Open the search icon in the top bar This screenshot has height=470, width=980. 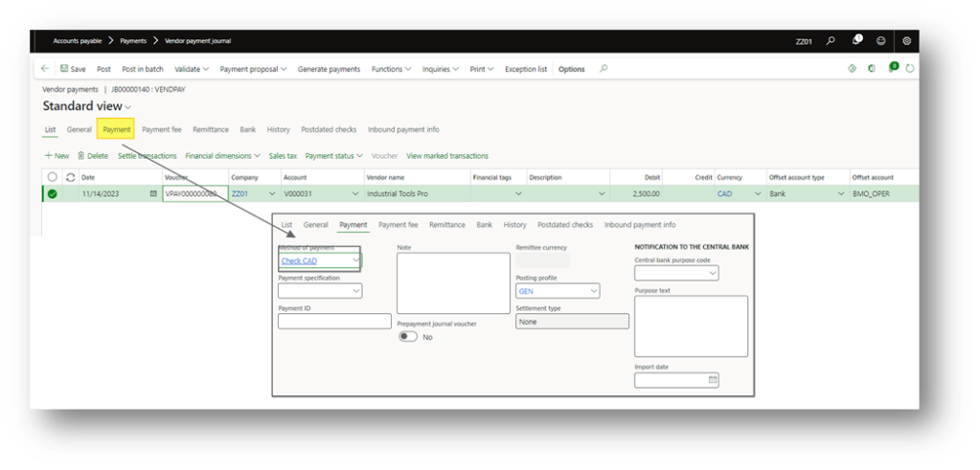pos(831,41)
